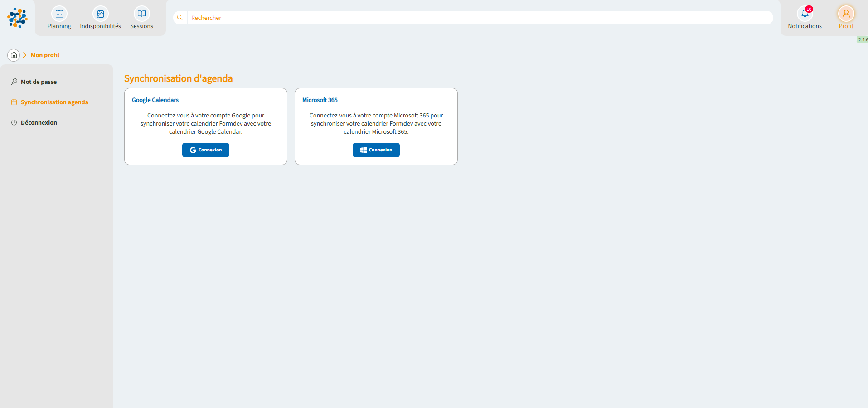Click the red notification count badge
868x408 pixels.
pos(809,9)
